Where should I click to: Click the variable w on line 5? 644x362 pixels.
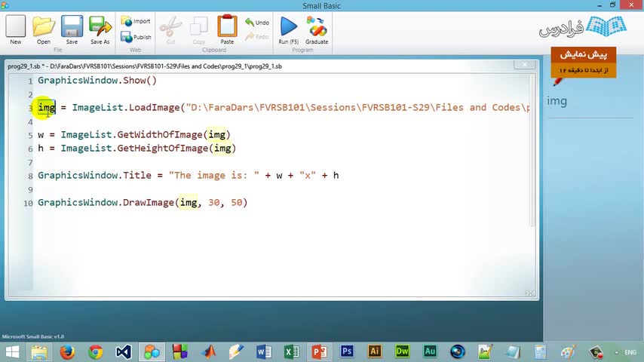[x=41, y=135]
